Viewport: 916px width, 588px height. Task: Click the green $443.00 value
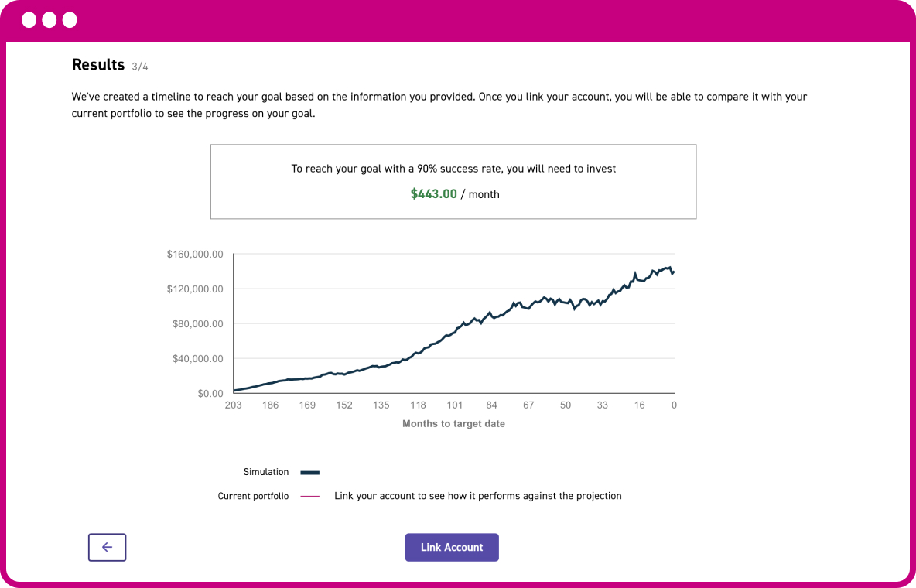[x=433, y=194]
